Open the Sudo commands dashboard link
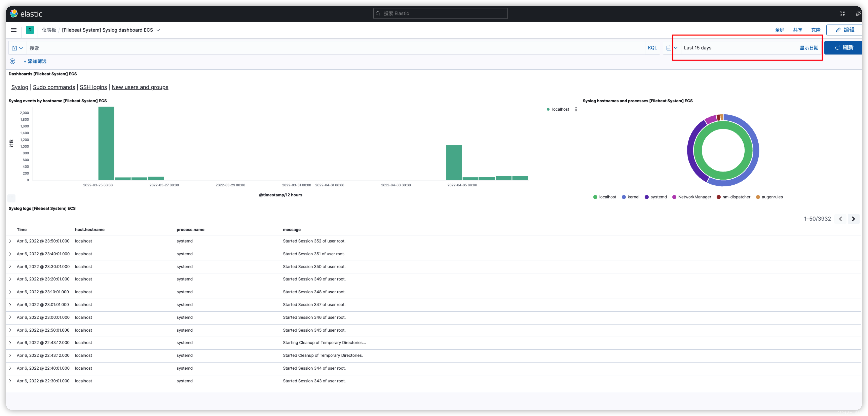 54,87
